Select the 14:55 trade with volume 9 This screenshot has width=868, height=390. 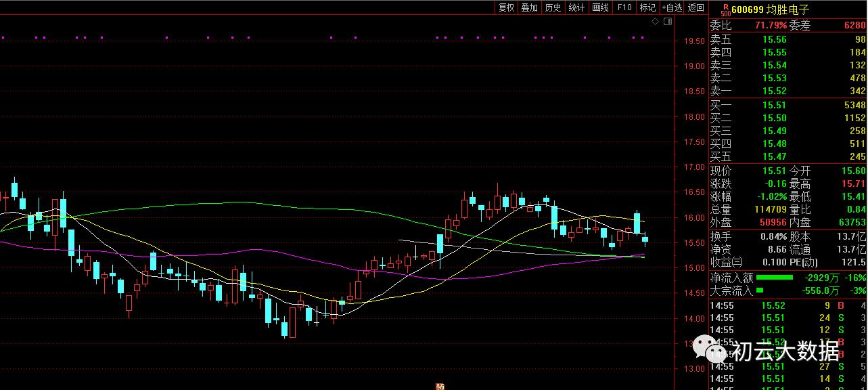point(787,305)
